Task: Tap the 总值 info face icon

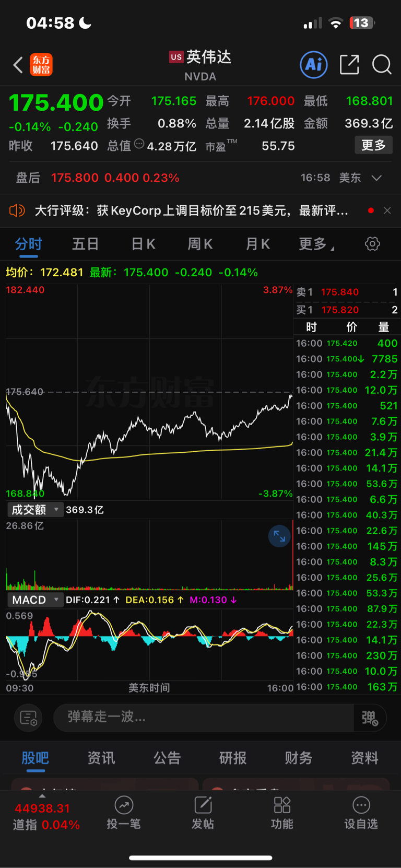Action: [x=139, y=144]
